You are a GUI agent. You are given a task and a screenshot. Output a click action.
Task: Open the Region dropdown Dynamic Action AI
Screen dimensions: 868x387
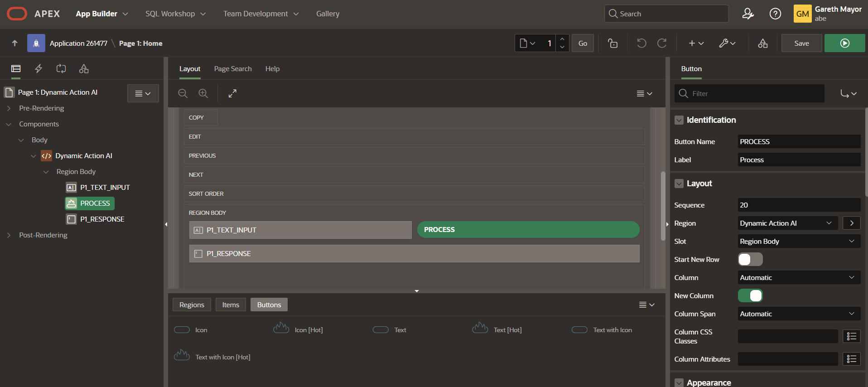coord(788,223)
